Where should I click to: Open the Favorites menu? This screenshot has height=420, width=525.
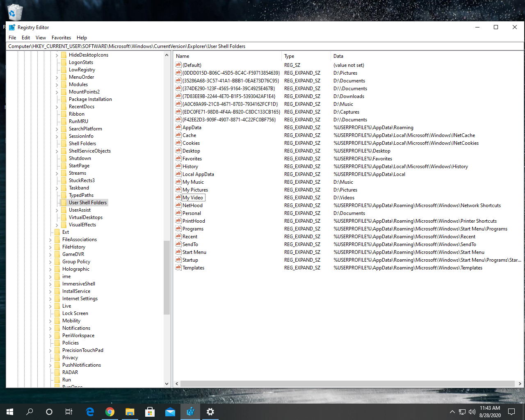point(61,37)
